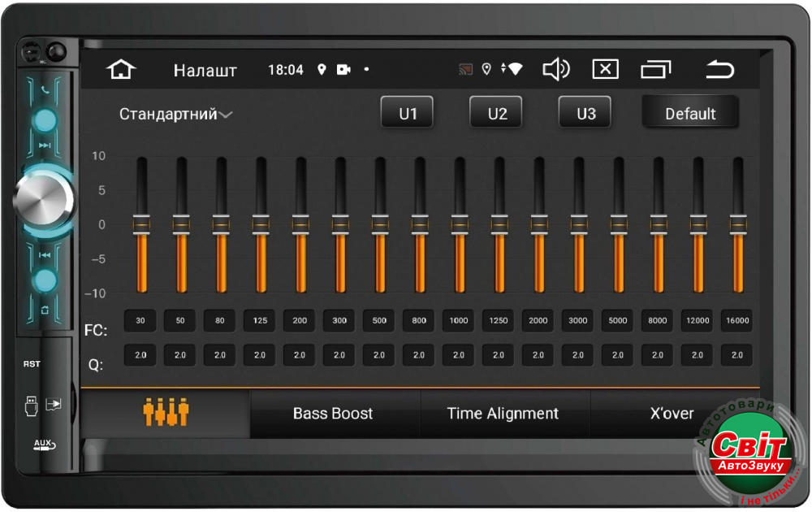Image resolution: width=812 pixels, height=512 pixels.
Task: Tap the video camera recording icon
Action: coord(343,70)
